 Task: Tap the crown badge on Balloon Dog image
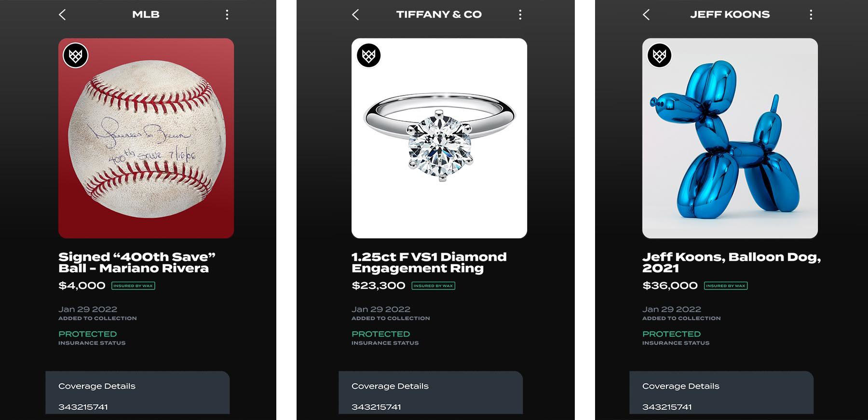659,55
